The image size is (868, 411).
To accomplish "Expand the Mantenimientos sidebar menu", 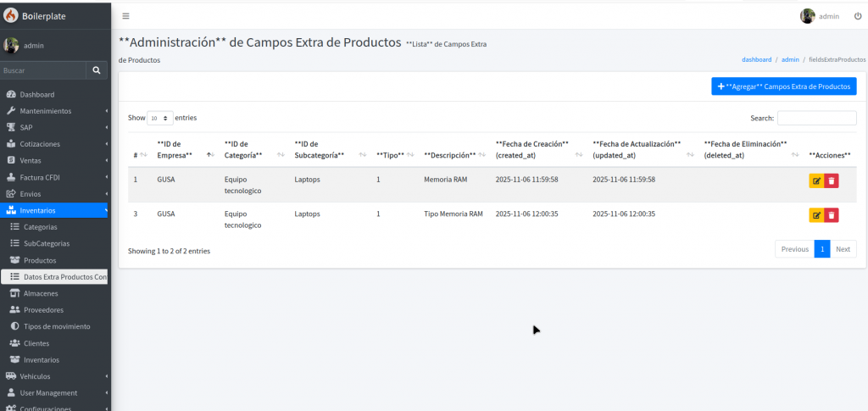I will point(55,111).
